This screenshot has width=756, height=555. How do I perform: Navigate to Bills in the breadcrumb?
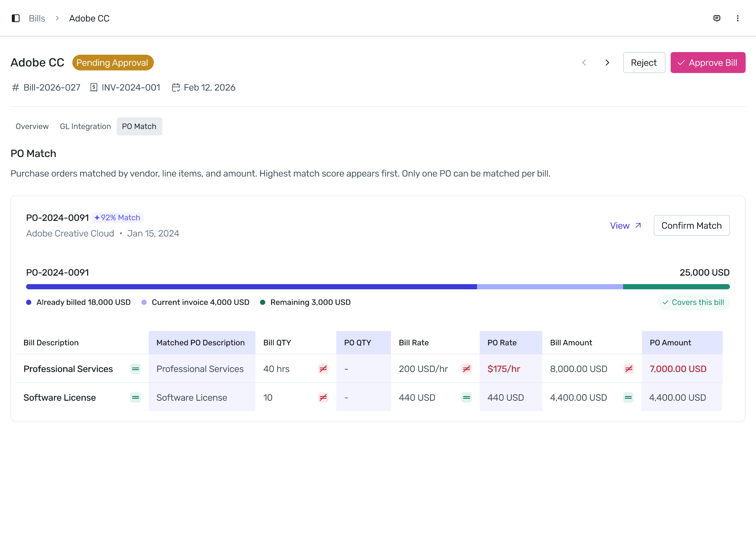tap(37, 18)
